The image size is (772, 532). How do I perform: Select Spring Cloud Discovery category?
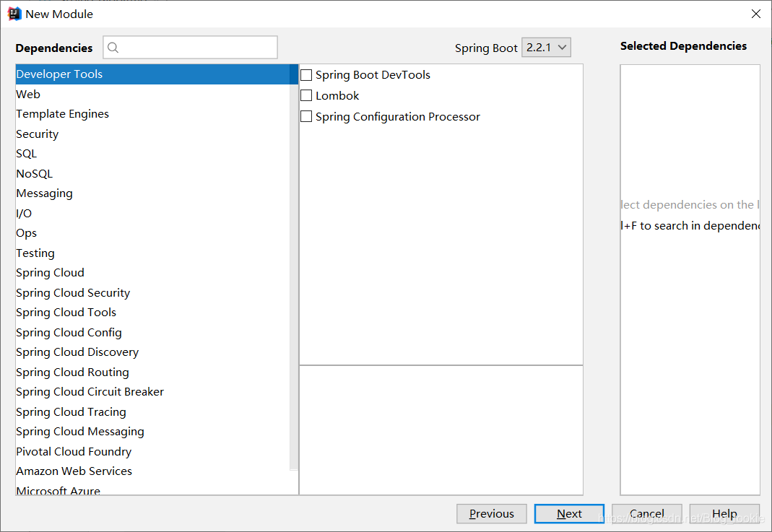coord(153,352)
